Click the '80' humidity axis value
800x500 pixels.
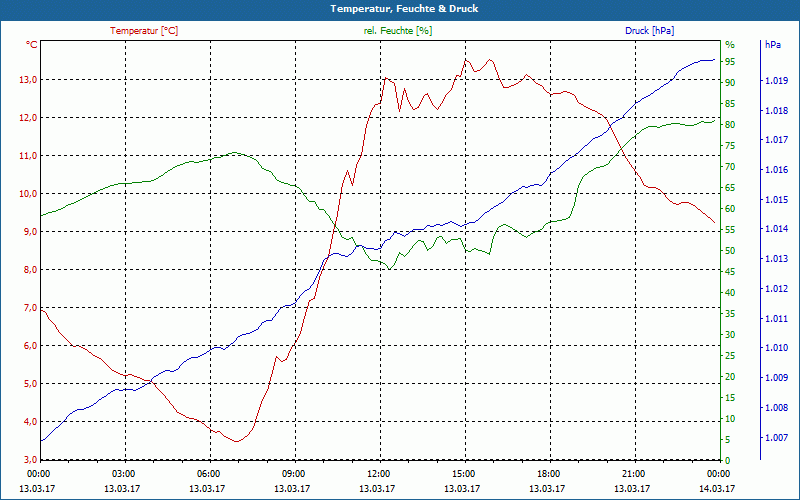[730, 124]
